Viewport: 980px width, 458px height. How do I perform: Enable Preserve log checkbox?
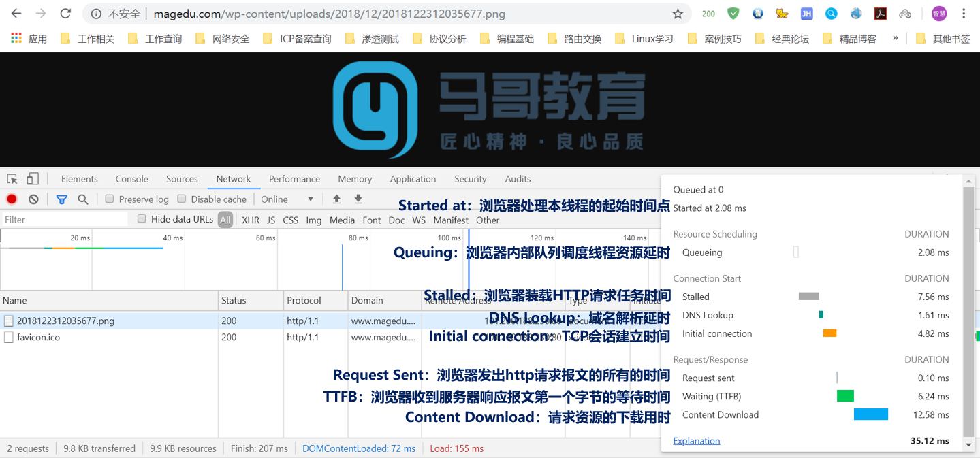click(x=110, y=199)
